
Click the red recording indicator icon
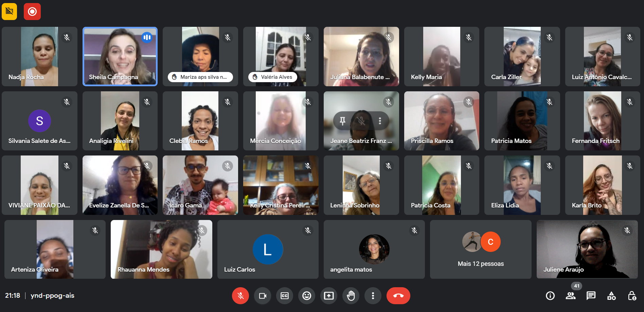pyautogui.click(x=32, y=12)
